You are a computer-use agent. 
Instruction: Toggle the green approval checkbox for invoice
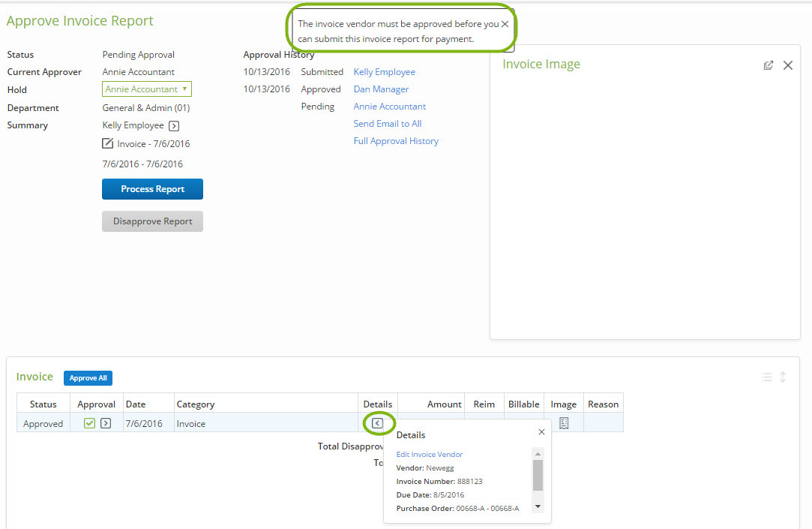[90, 423]
